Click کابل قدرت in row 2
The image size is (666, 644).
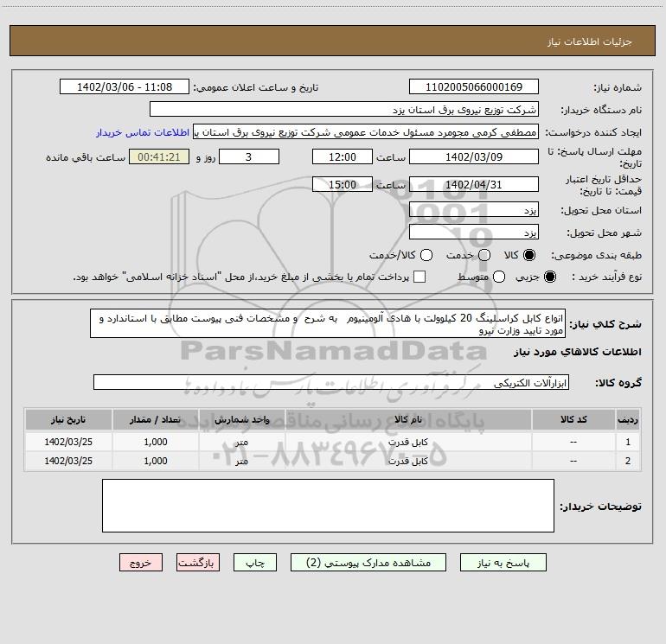click(407, 461)
